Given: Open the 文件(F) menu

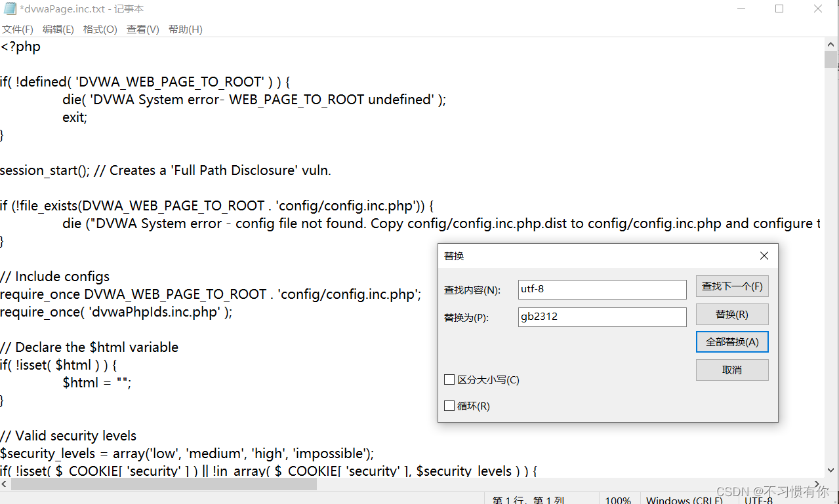Looking at the screenshot, I should (18, 29).
